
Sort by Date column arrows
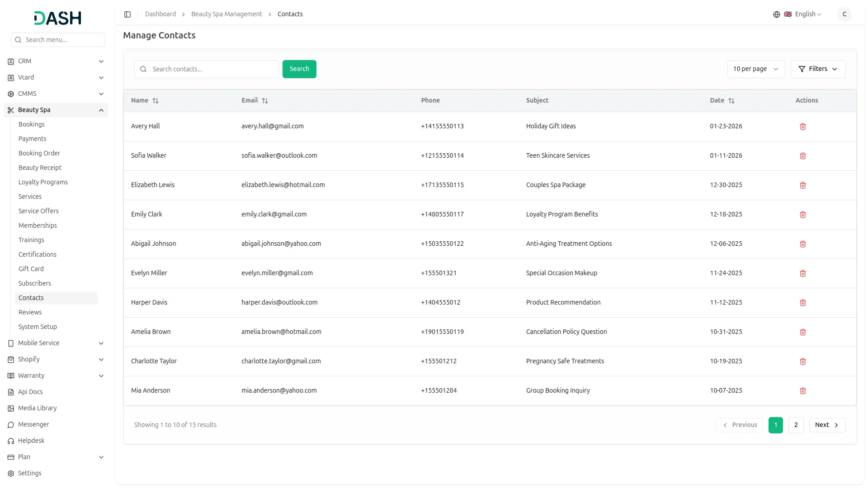coord(731,101)
